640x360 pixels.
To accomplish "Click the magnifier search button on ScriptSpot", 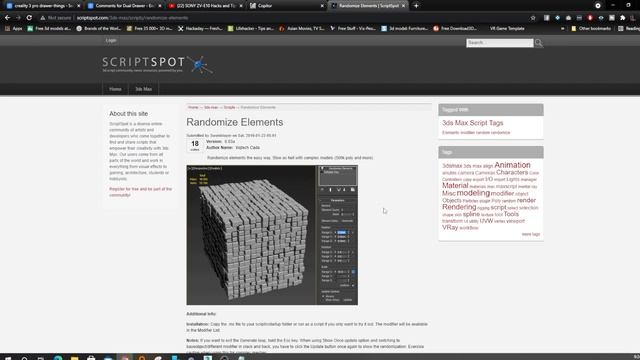I will pyautogui.click(x=539, y=43).
